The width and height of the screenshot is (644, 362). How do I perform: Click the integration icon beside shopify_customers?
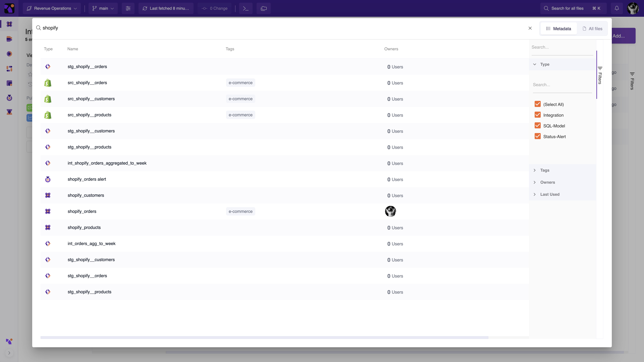(x=48, y=195)
